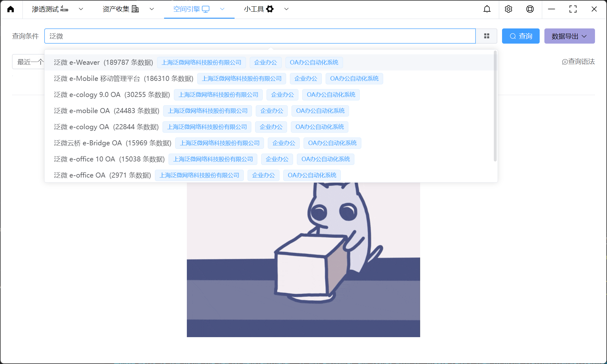Click the 小工具 gear icon
The width and height of the screenshot is (607, 364).
point(270,9)
